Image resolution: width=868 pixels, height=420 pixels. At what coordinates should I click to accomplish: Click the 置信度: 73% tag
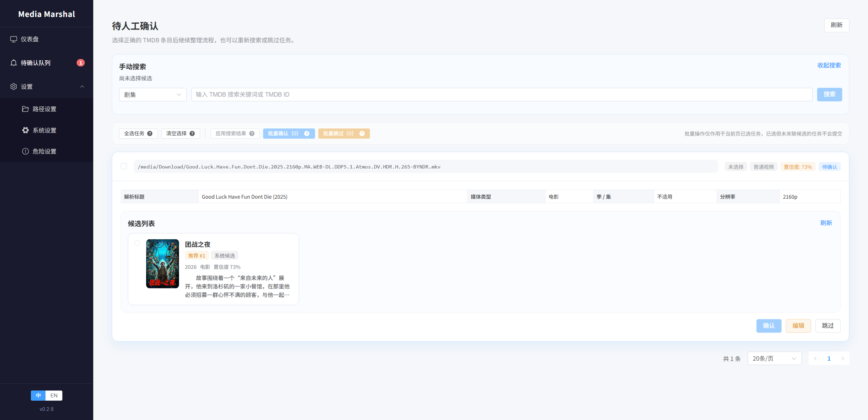coord(798,167)
